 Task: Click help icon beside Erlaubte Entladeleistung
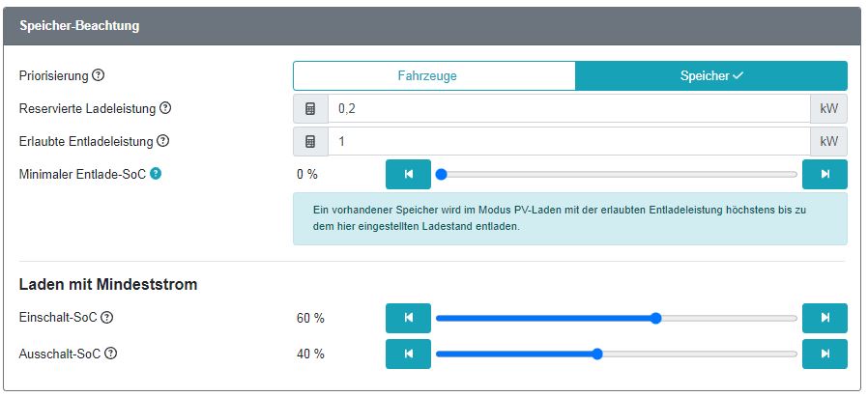click(x=163, y=141)
